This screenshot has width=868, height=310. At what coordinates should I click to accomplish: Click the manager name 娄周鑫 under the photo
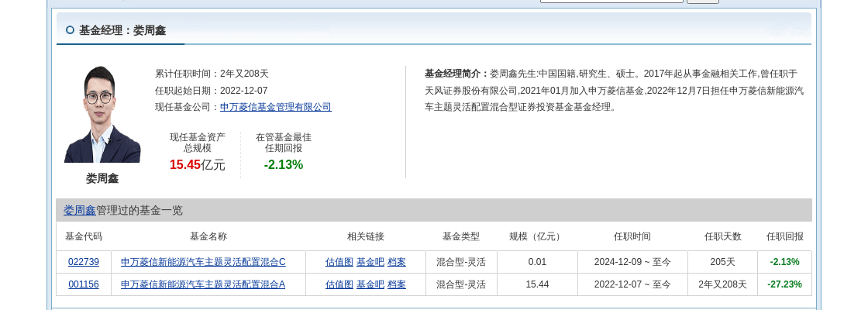(x=102, y=178)
